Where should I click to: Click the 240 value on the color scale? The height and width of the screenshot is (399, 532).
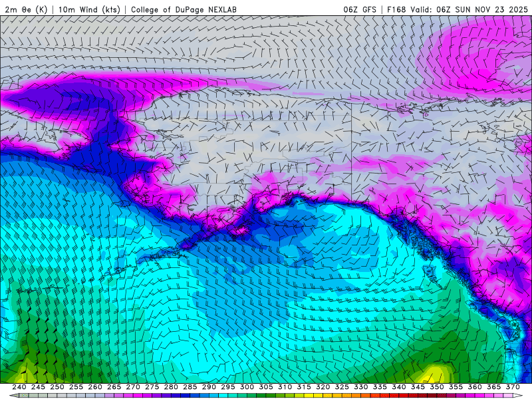(19, 387)
